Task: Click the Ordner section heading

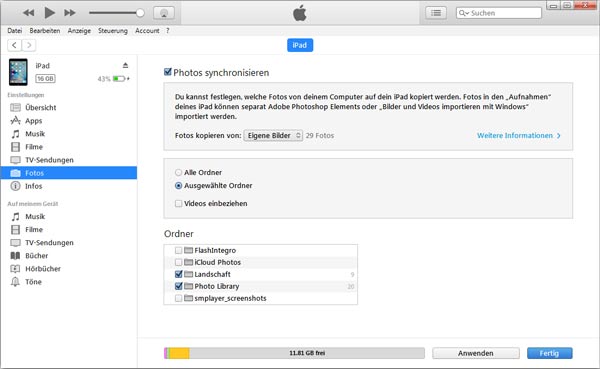Action: click(179, 233)
